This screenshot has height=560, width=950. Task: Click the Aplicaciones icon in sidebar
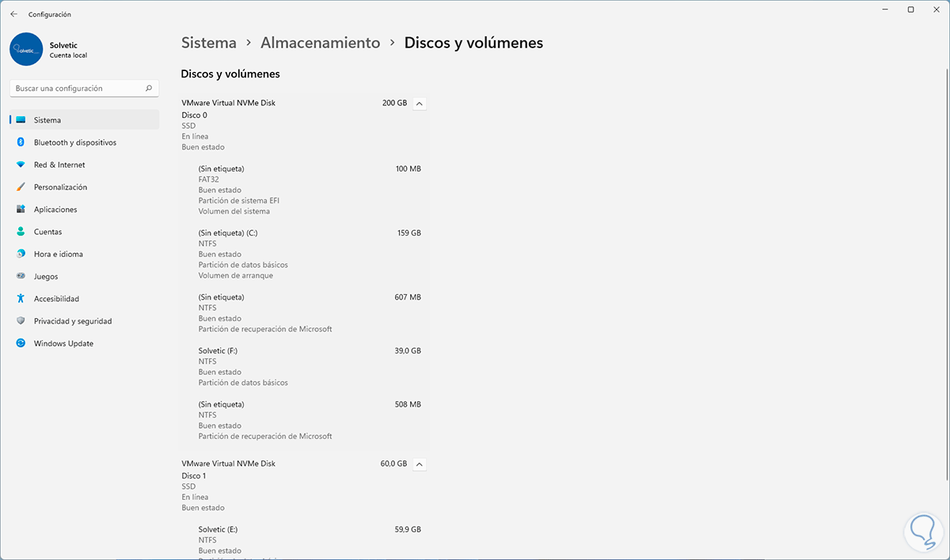[21, 210]
